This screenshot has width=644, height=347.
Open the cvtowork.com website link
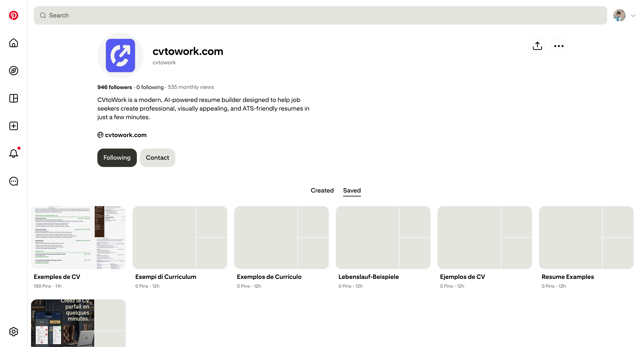[126, 135]
